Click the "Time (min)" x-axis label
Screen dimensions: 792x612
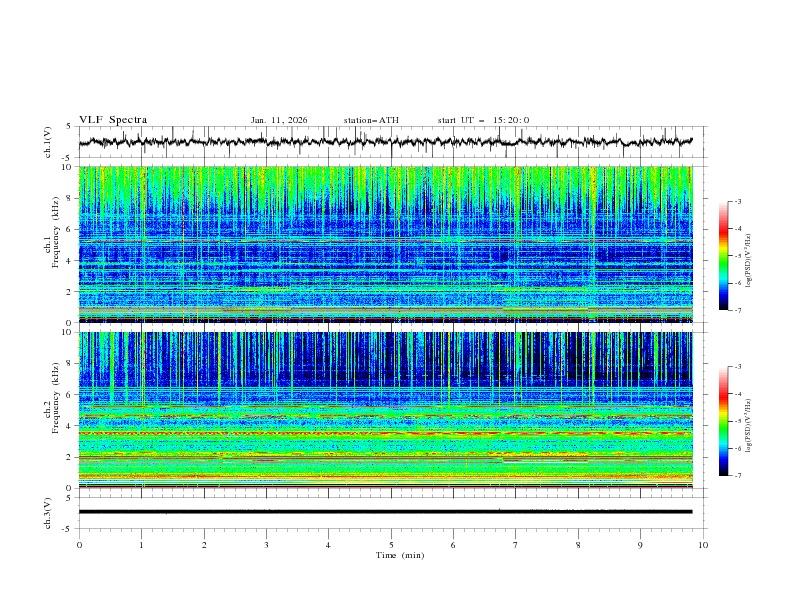coord(400,555)
